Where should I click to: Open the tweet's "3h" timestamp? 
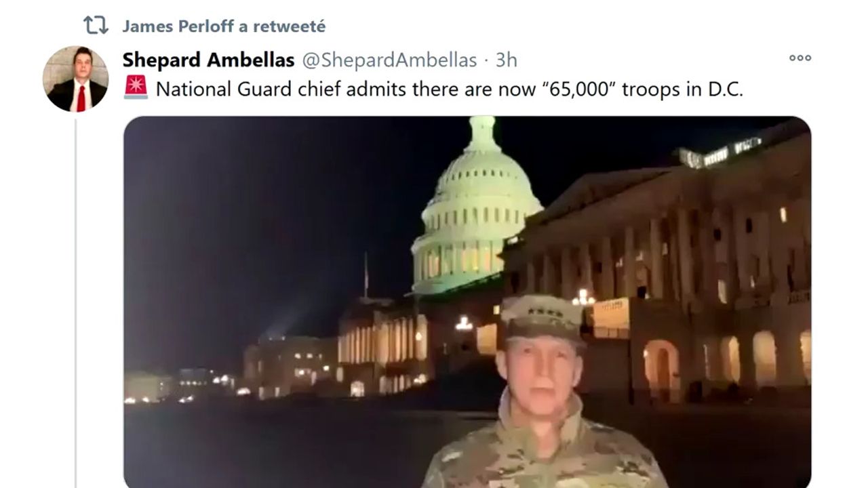point(506,60)
